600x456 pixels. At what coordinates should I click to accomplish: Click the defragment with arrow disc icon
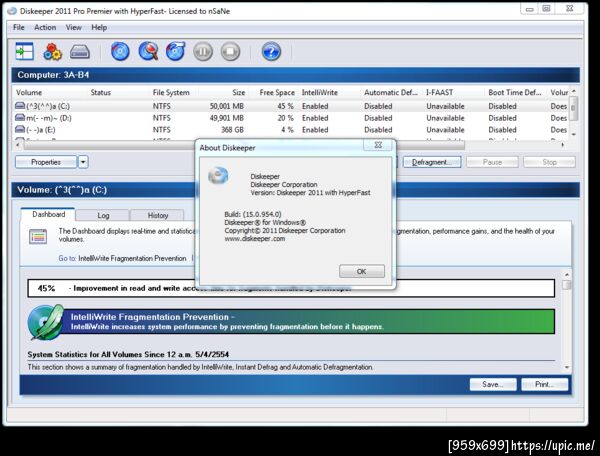176,51
